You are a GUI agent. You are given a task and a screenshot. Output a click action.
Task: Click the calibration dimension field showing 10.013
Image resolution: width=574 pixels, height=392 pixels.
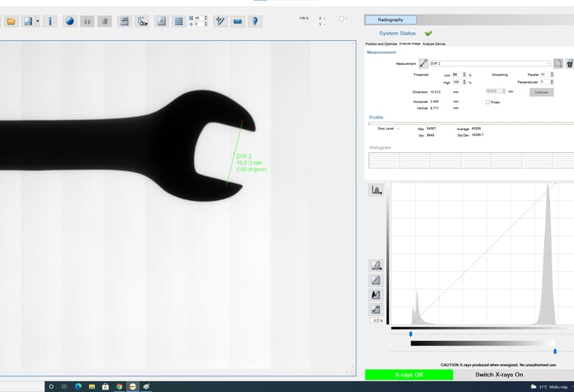point(496,91)
